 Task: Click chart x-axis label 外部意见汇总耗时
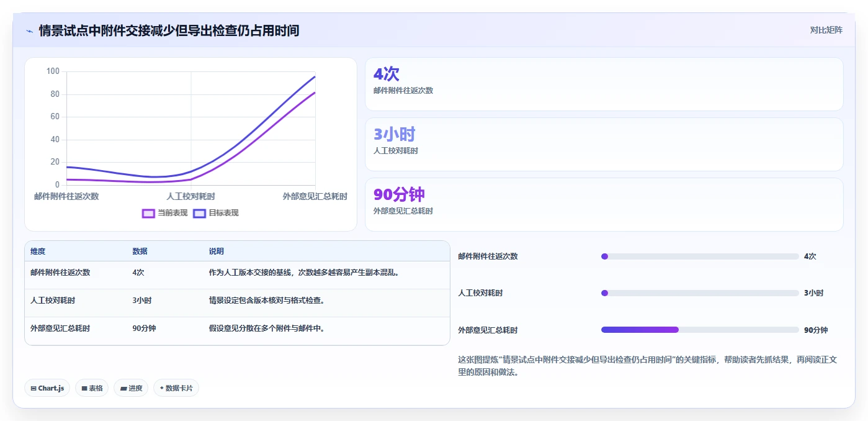pos(315,196)
